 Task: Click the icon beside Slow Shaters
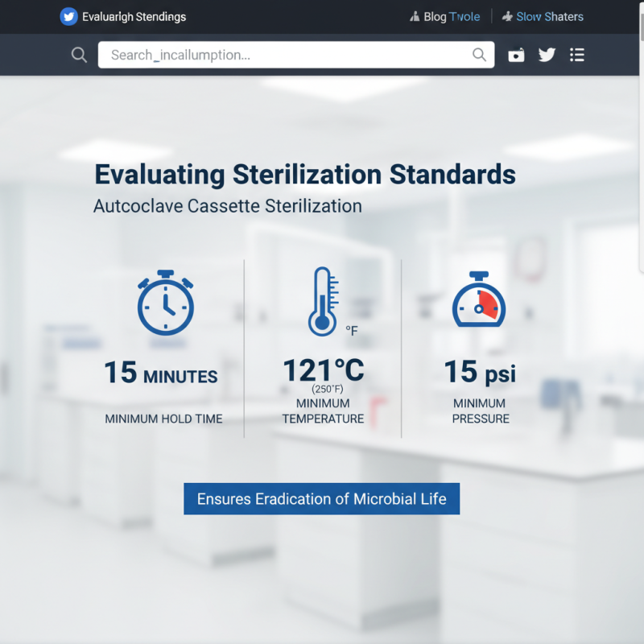point(507,17)
